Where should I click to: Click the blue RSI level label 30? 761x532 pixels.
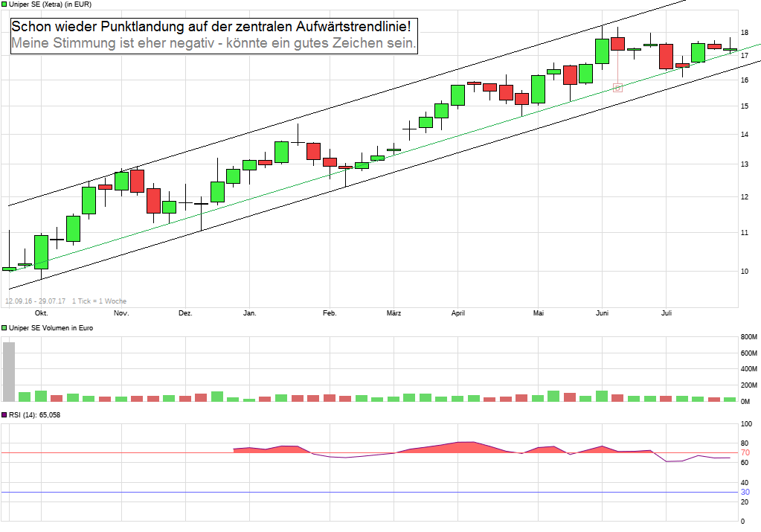(x=745, y=493)
